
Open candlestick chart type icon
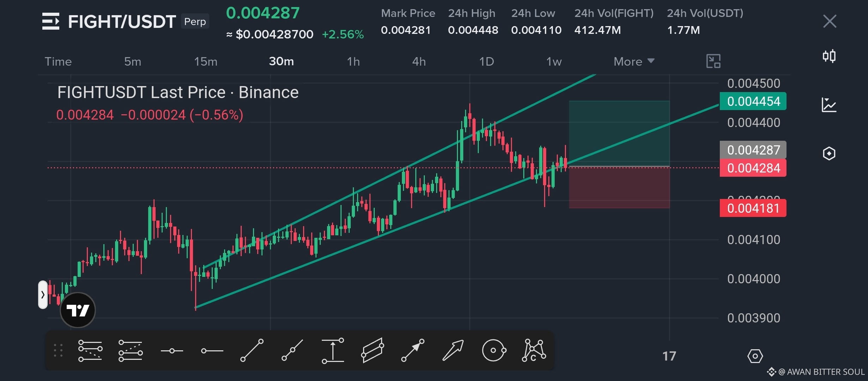(829, 56)
